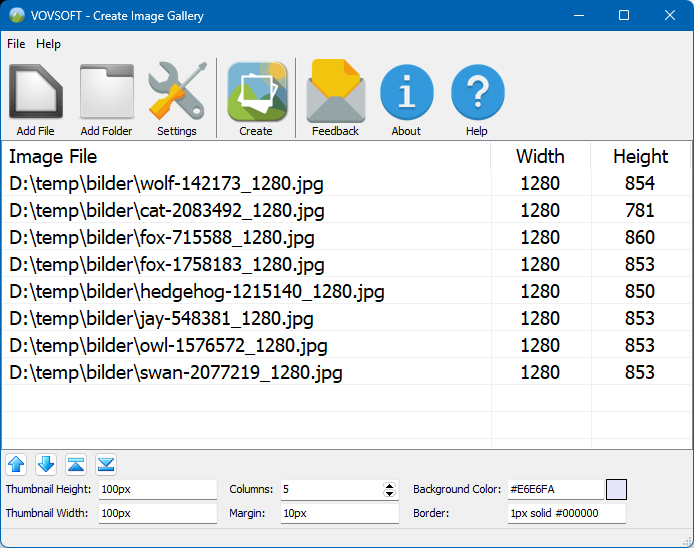694x548 pixels.
Task: Click the Border label
Action: point(431,513)
